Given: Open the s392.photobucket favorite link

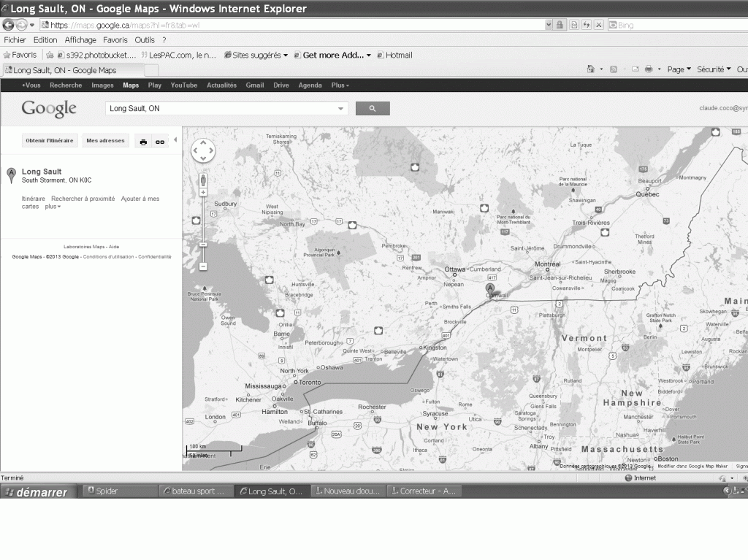Looking at the screenshot, I should coord(97,55).
